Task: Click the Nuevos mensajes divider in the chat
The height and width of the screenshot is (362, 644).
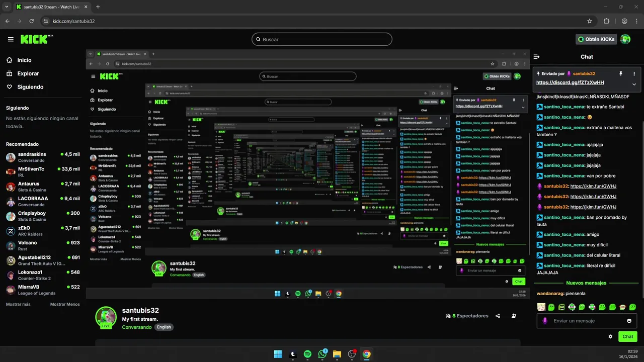Action: 586,283
